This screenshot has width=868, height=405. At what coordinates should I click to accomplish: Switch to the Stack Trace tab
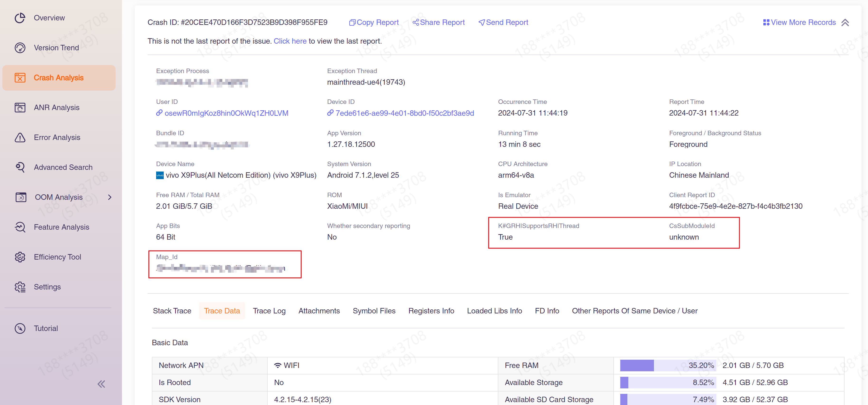tap(172, 311)
